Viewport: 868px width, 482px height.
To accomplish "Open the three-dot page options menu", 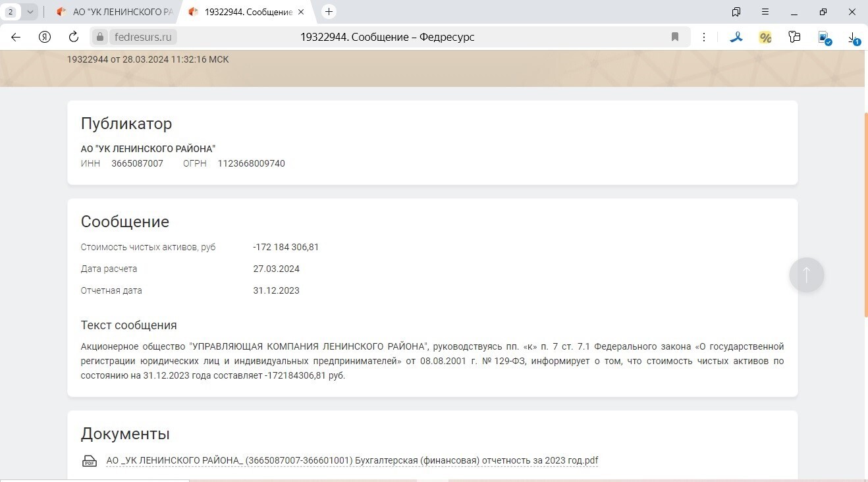I will [x=704, y=37].
